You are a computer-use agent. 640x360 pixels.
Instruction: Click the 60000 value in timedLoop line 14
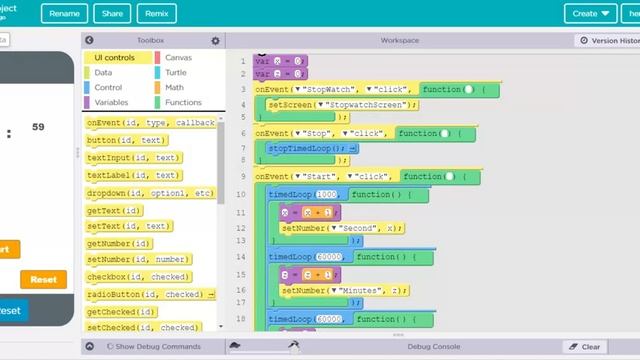point(329,257)
